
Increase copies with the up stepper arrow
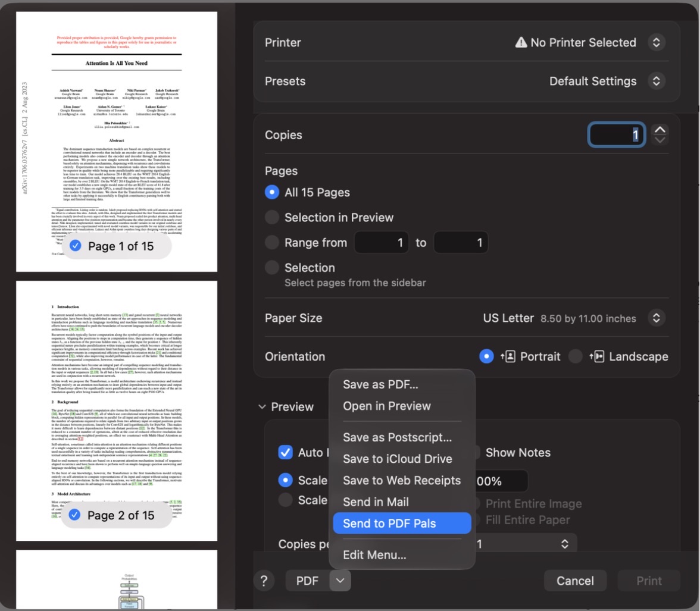[660, 130]
